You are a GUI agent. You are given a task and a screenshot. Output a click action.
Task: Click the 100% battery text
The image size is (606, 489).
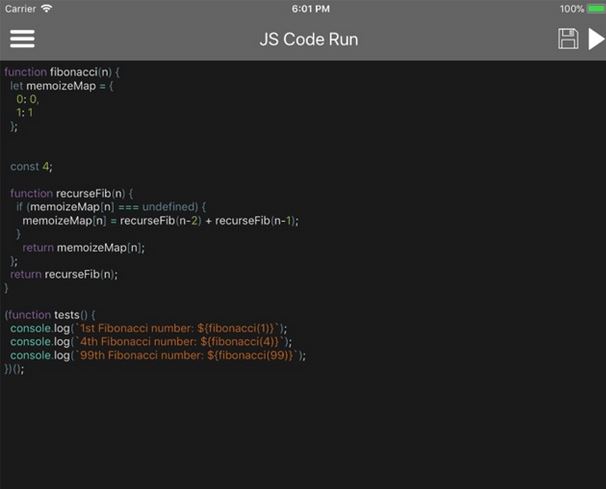572,9
